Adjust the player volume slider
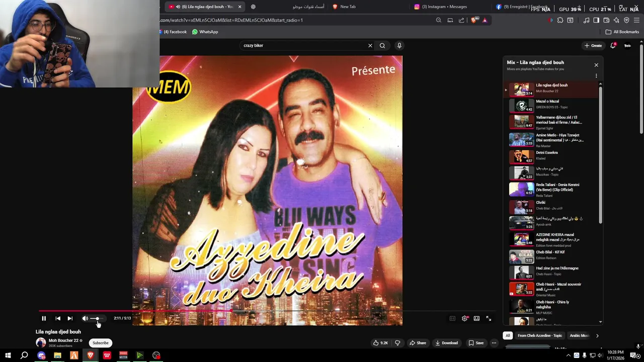 (x=98, y=318)
